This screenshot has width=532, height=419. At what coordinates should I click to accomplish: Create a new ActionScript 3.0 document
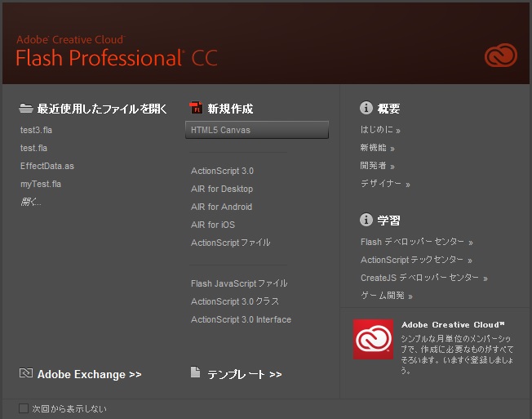point(222,171)
